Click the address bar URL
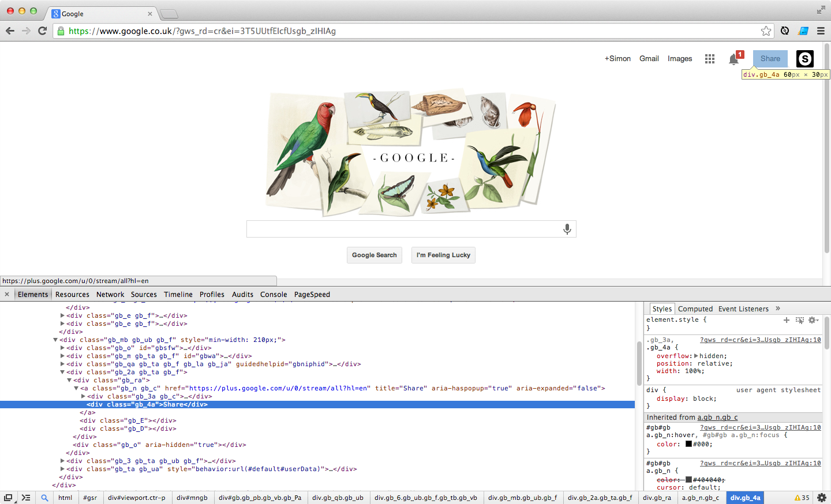The height and width of the screenshot is (504, 831). [202, 31]
